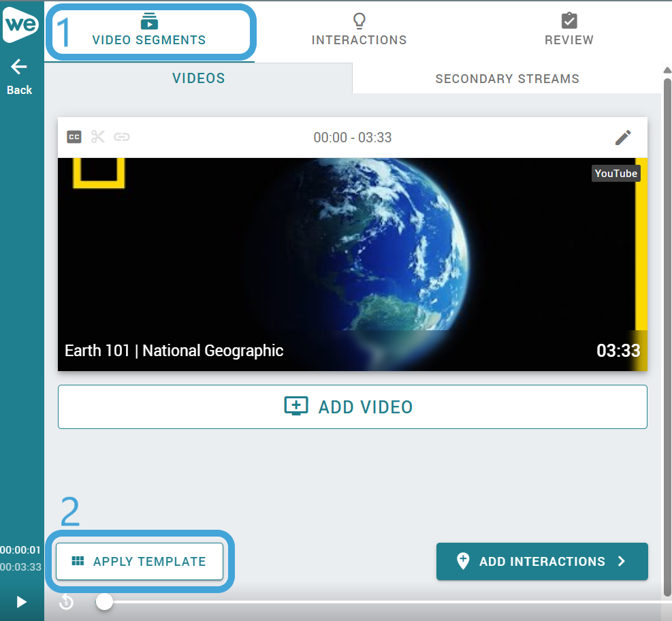Click the 03:33 duration on the thumbnail
Image resolution: width=672 pixels, height=621 pixels.
(618, 351)
